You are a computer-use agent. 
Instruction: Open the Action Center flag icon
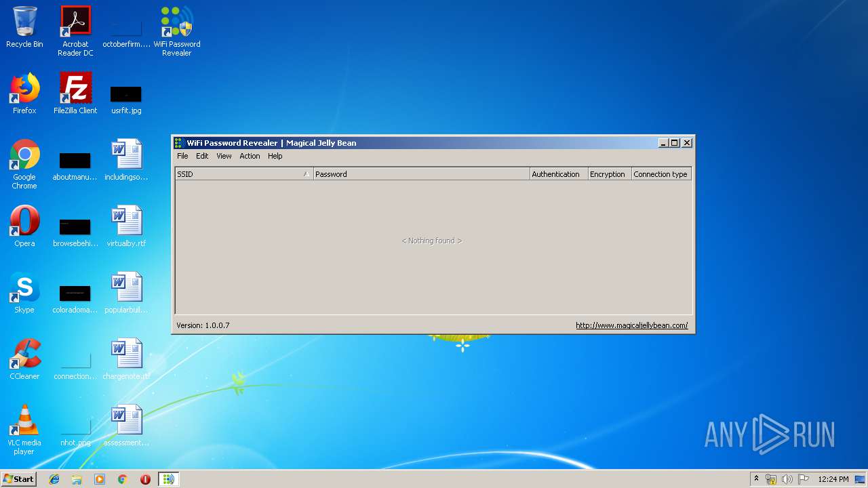pos(804,479)
